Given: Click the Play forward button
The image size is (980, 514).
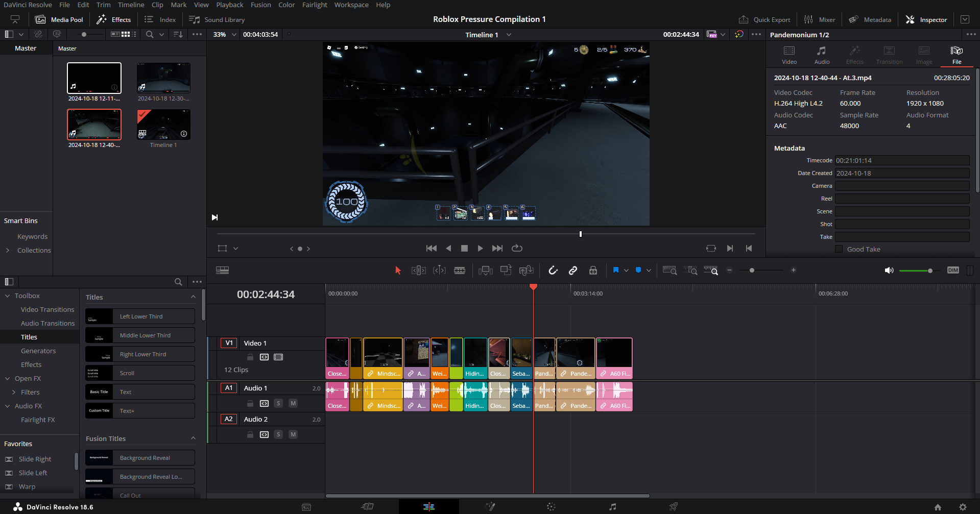Looking at the screenshot, I should (x=480, y=249).
